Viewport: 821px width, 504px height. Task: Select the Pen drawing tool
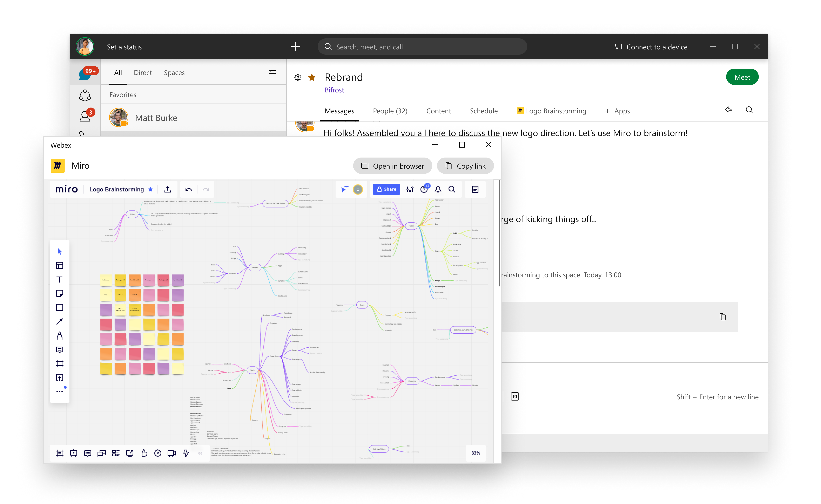[59, 335]
